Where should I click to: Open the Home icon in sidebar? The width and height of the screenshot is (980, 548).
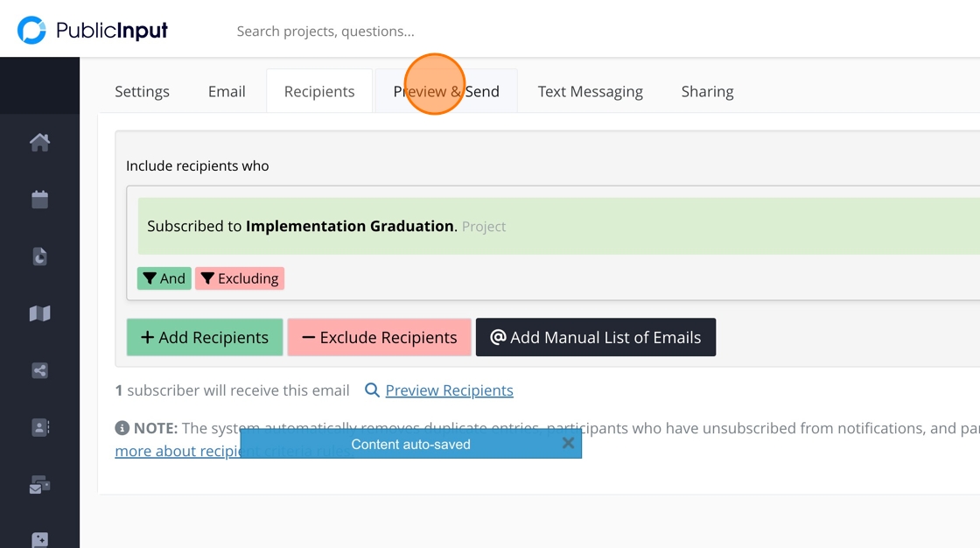(39, 142)
